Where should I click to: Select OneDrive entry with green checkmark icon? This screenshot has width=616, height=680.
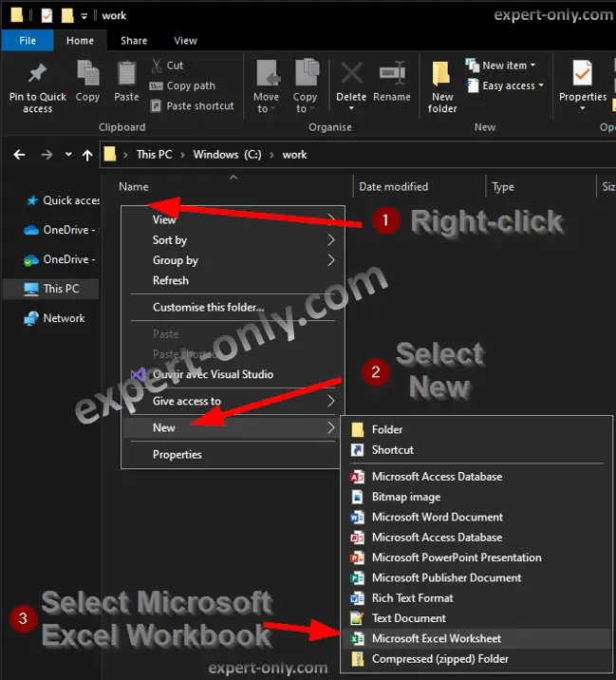(x=60, y=259)
